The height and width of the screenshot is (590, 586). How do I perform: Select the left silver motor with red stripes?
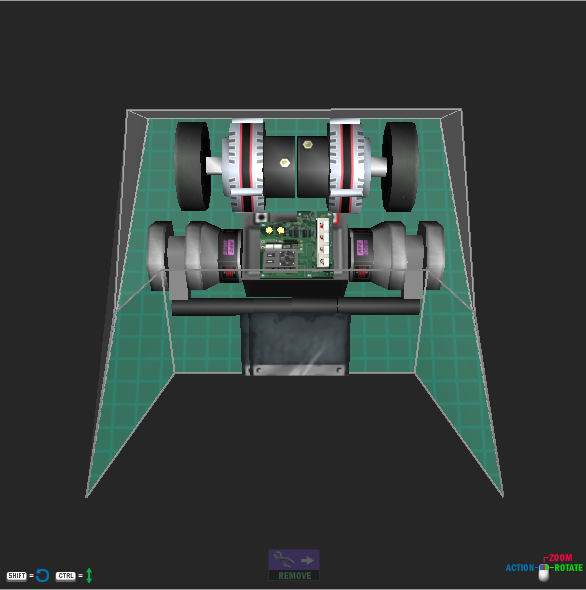(x=244, y=166)
